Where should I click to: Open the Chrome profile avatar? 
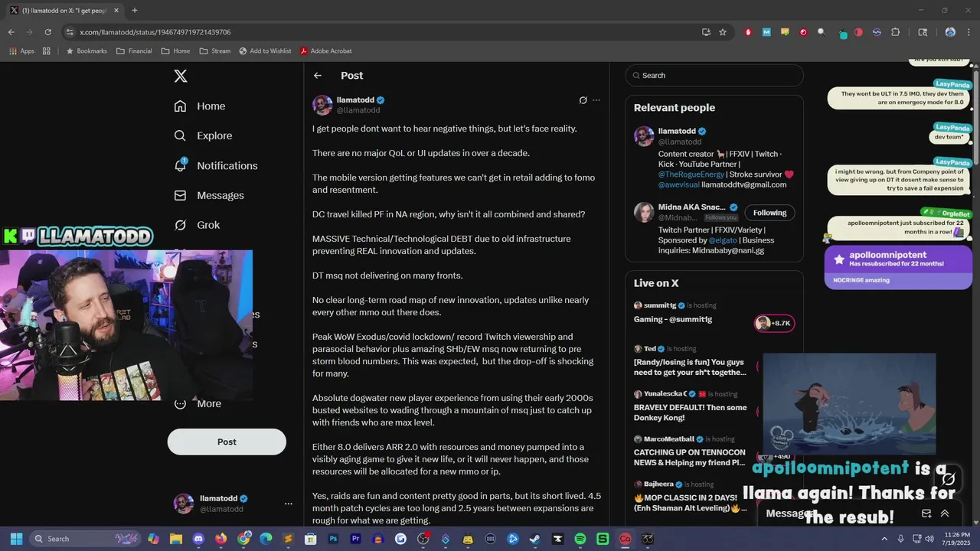(x=950, y=32)
